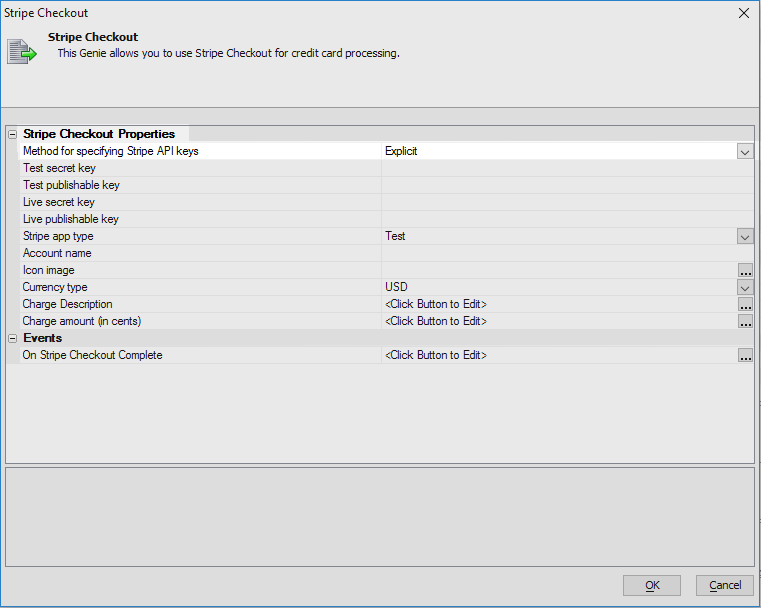Click the 'Events' header text
The image size is (761, 608).
[43, 338]
